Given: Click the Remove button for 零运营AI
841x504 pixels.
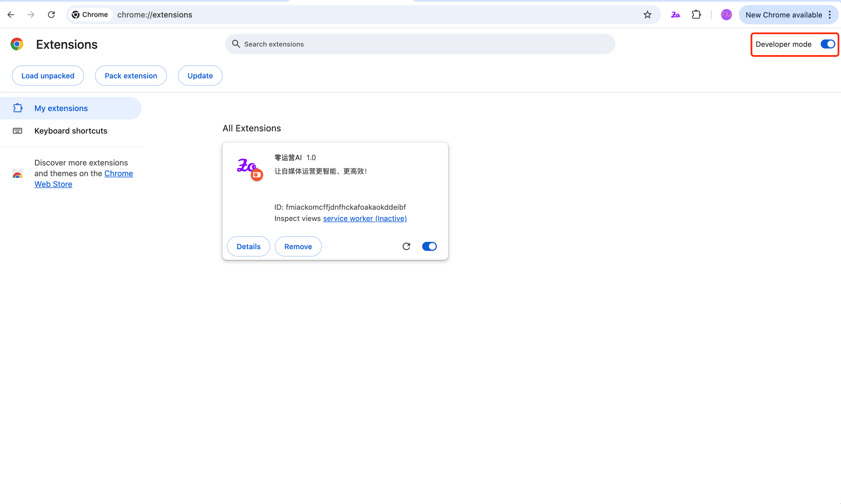Looking at the screenshot, I should pos(298,247).
